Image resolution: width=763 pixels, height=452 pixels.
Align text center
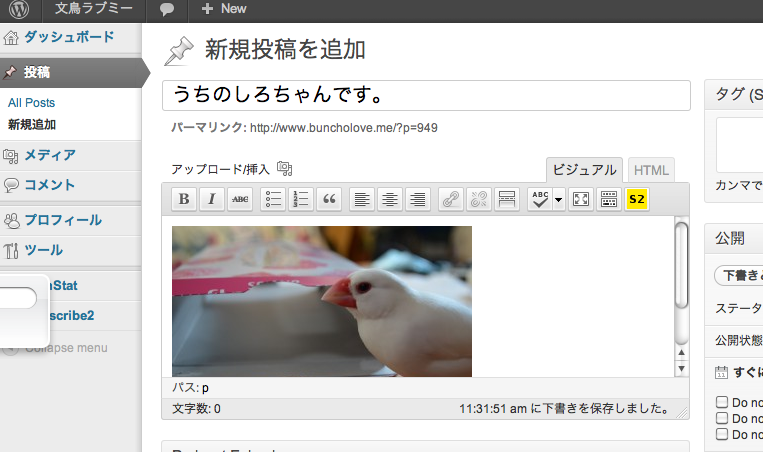(x=390, y=199)
